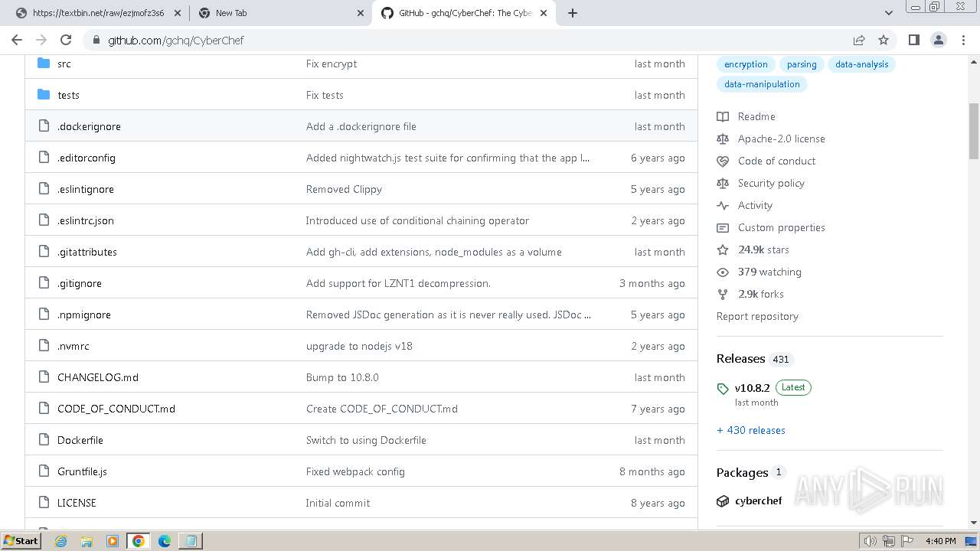Open Chrome profile menu
The image size is (980, 551).
939,40
